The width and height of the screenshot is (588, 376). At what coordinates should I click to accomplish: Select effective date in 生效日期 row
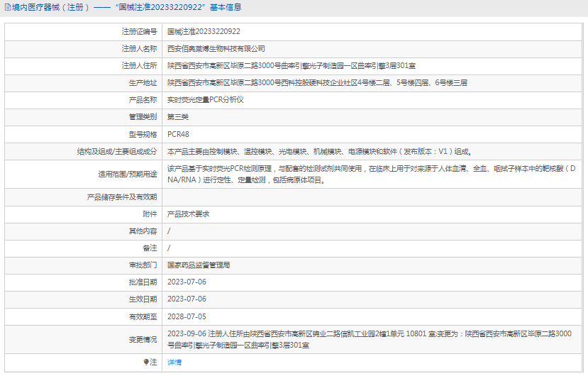pos(187,299)
